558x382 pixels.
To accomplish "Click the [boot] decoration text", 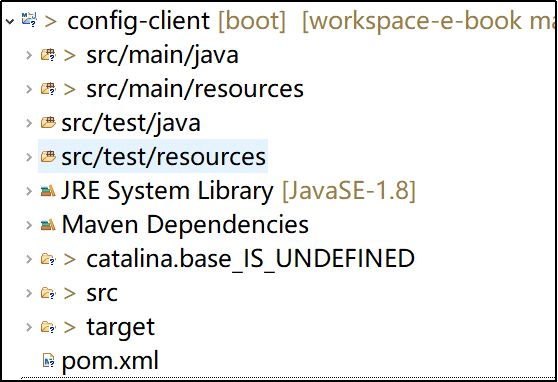I will (252, 21).
